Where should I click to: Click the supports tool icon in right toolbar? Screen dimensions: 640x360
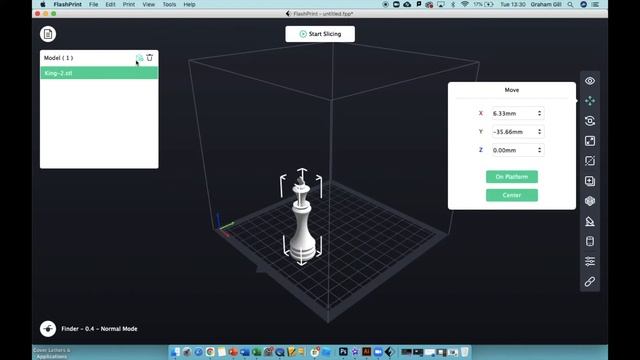pyautogui.click(x=590, y=221)
